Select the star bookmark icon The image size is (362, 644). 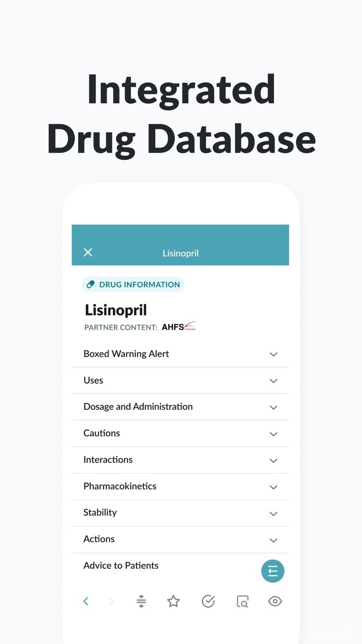[173, 601]
